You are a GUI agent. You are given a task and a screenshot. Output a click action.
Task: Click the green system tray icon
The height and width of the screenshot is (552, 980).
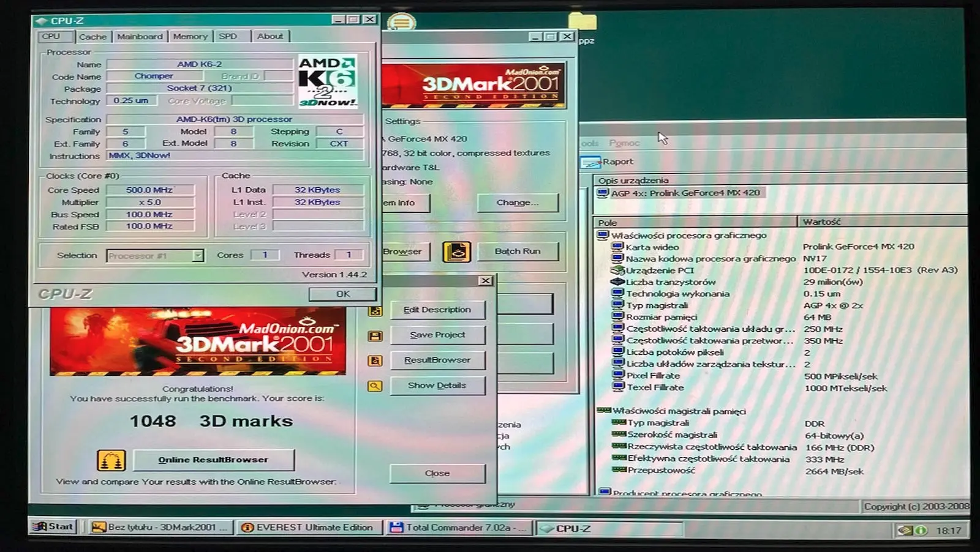click(921, 531)
